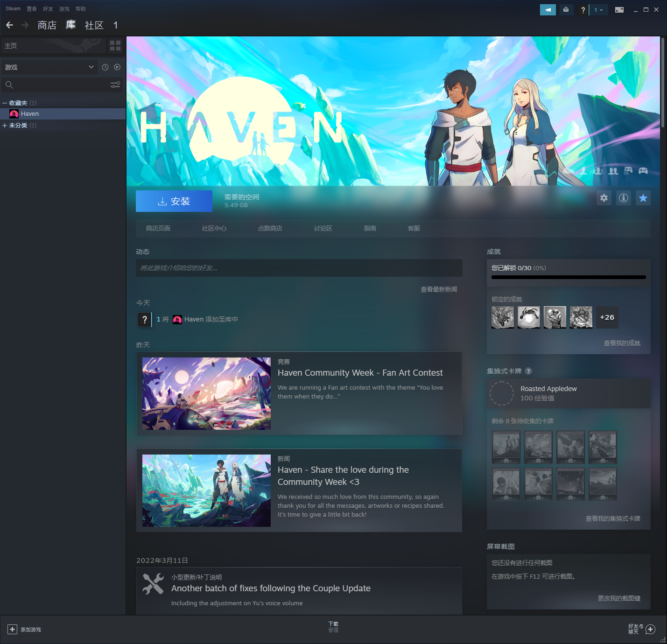Viewport: 667px width, 644px height.
Task: Click the third locked achievement icon
Action: (x=555, y=317)
